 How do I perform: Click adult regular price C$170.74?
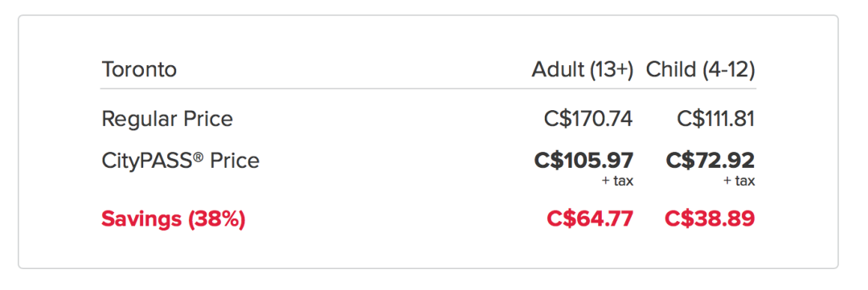coord(588,119)
